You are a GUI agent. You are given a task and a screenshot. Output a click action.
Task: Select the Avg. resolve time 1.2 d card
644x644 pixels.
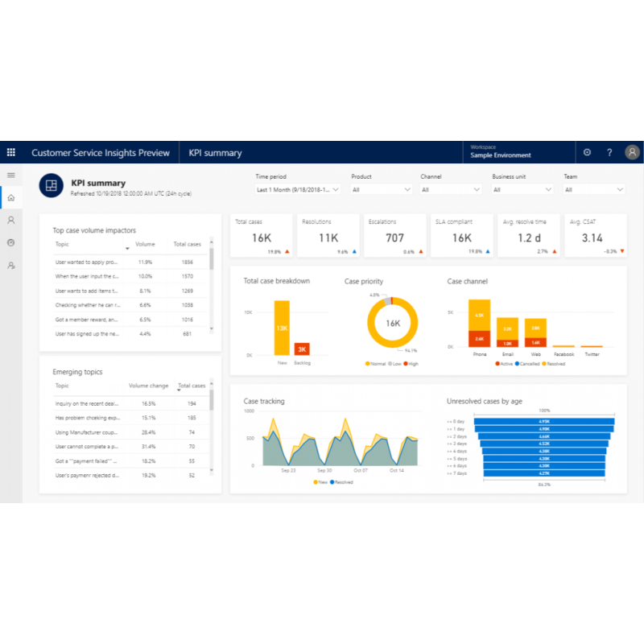pos(529,235)
